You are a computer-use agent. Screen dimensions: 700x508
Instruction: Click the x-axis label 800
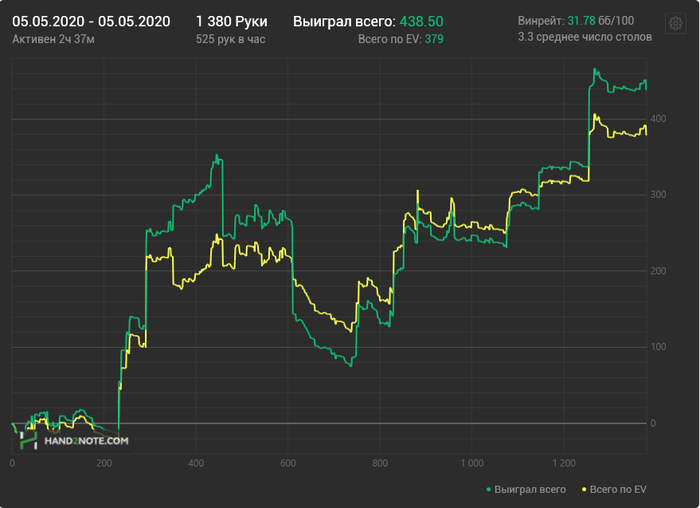pyautogui.click(x=380, y=463)
